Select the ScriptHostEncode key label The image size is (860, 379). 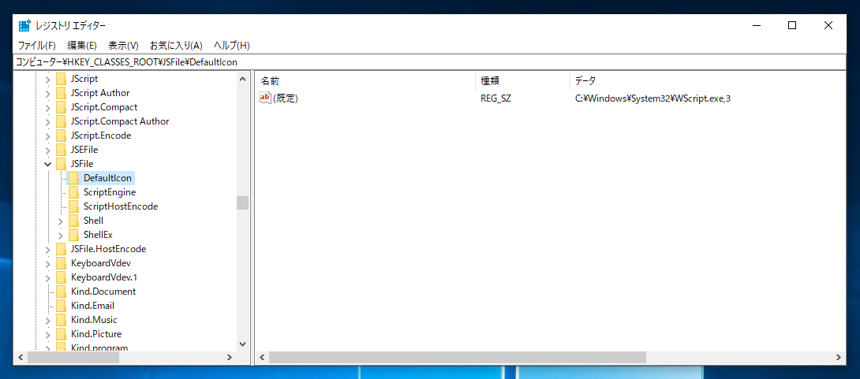tap(121, 207)
